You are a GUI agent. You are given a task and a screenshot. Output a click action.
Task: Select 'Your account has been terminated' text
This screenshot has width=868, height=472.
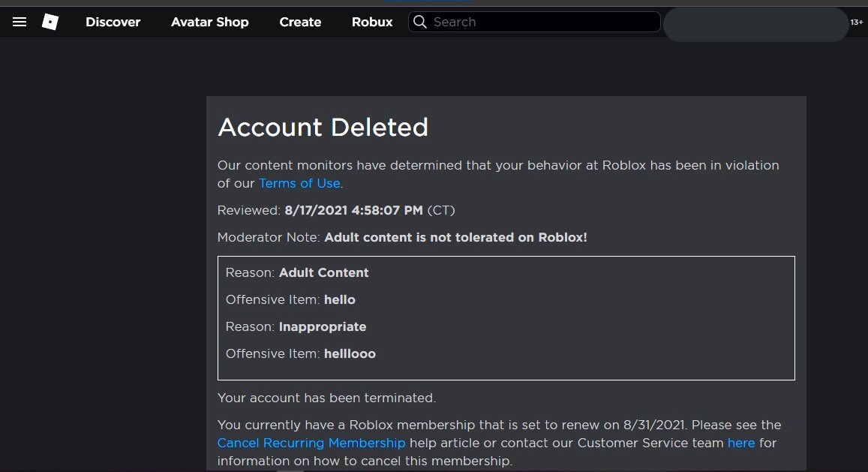[x=326, y=398]
